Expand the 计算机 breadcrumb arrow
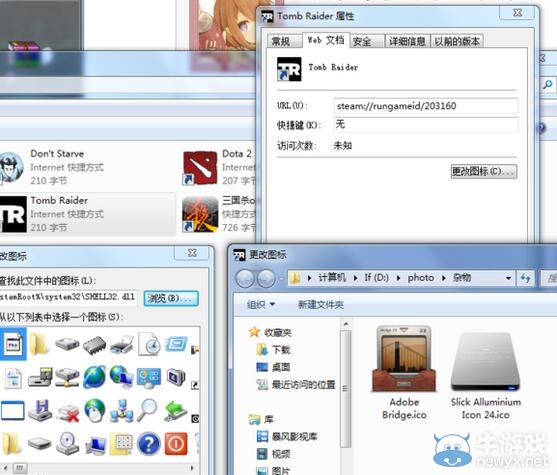 [355, 278]
